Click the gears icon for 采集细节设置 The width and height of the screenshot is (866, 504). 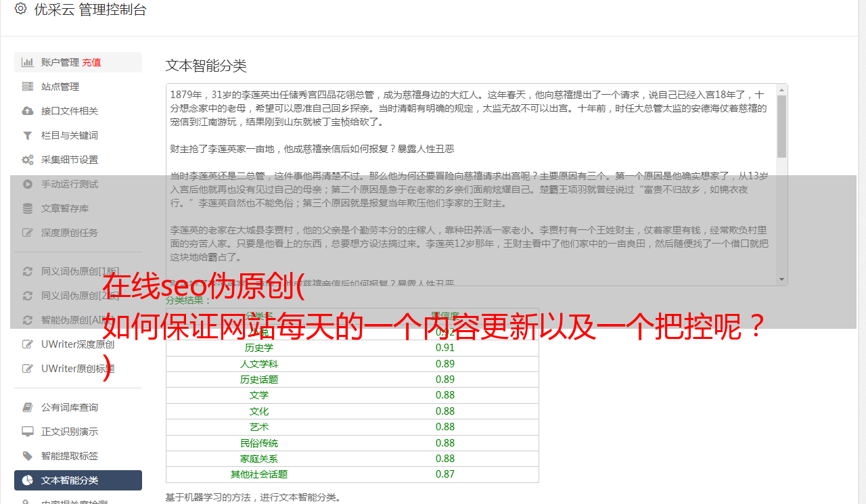click(x=28, y=160)
